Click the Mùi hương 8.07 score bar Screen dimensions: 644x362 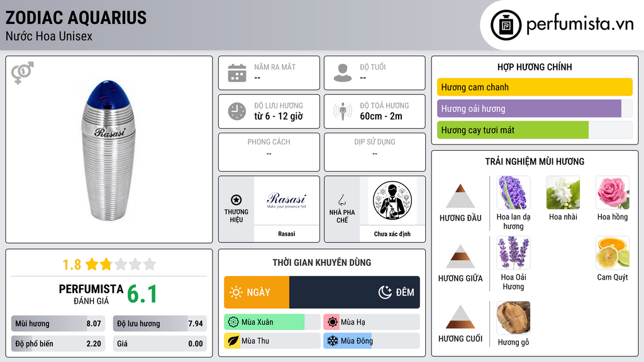tap(58, 324)
